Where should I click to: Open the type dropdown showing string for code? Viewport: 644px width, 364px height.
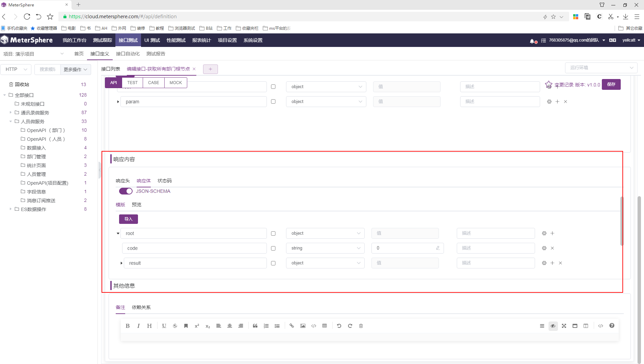click(325, 248)
